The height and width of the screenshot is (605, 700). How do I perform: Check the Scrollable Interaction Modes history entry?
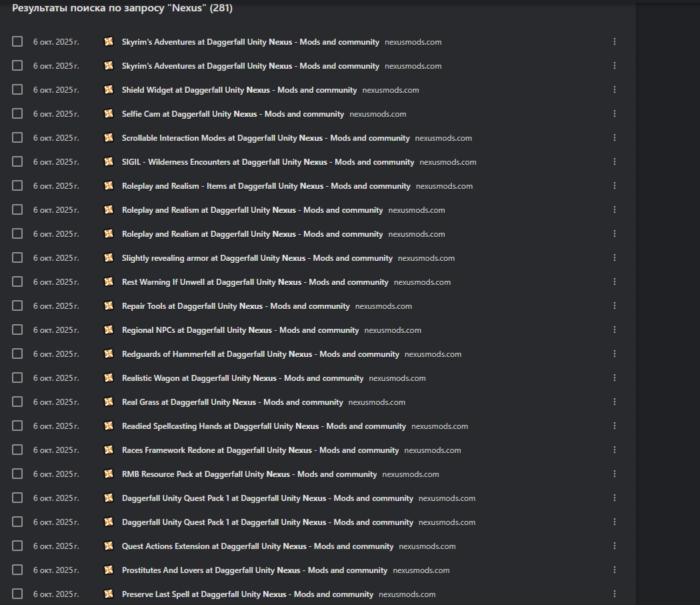[17, 137]
